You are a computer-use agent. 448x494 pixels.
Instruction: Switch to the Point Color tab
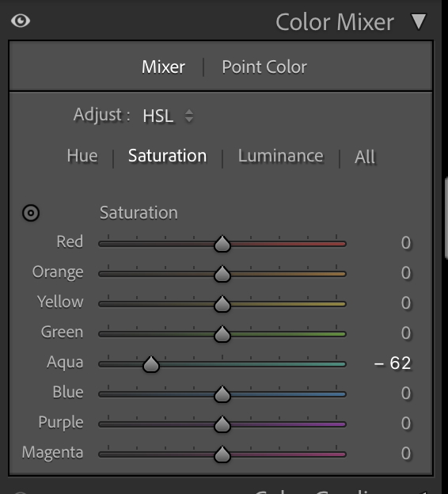(264, 67)
